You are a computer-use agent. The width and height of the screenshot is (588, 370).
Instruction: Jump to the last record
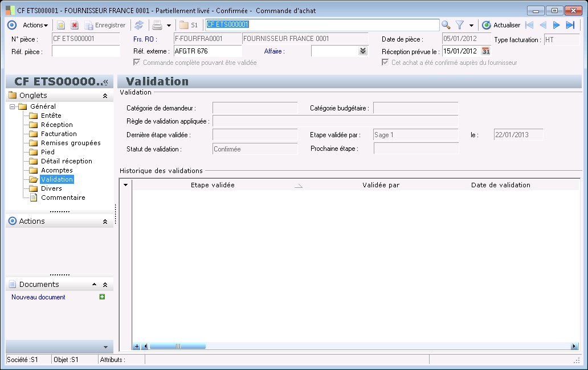[570, 25]
